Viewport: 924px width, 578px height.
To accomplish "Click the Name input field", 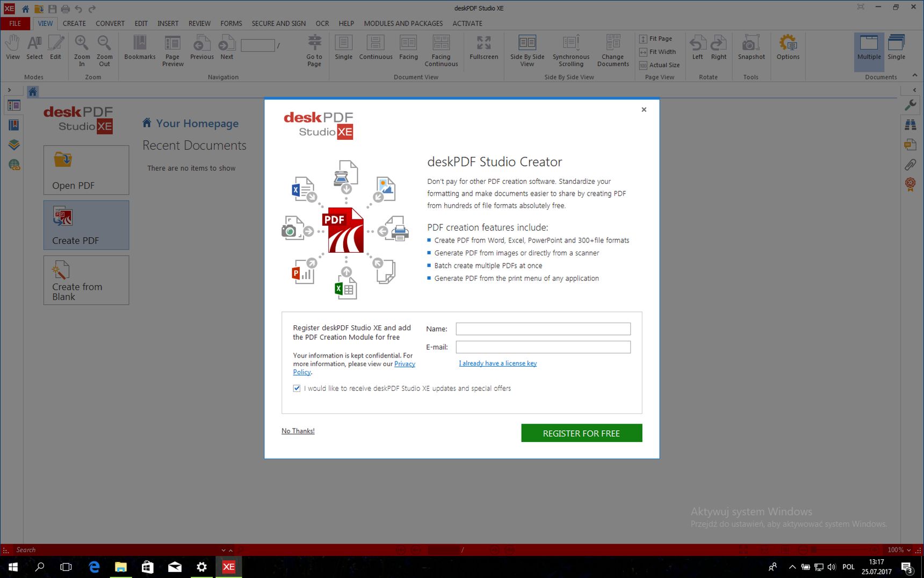I will point(543,329).
